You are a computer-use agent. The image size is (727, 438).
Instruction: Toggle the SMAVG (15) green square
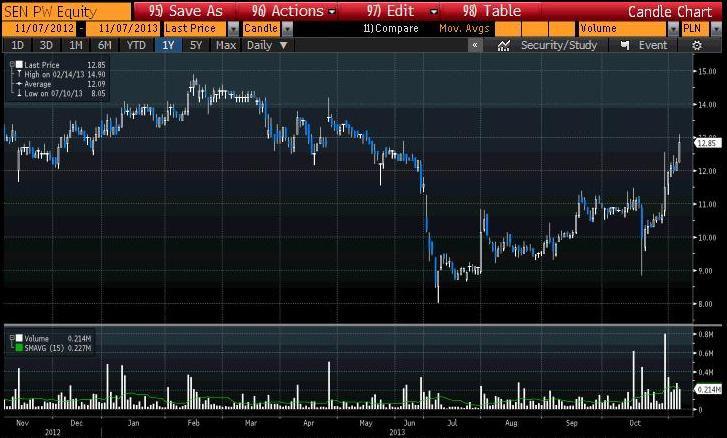click(x=19, y=348)
